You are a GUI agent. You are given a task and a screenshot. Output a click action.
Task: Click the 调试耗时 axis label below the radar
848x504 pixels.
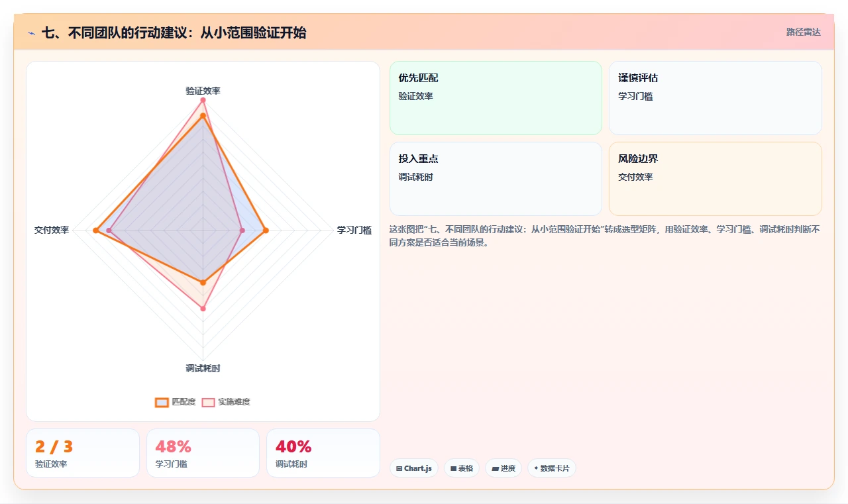click(203, 368)
